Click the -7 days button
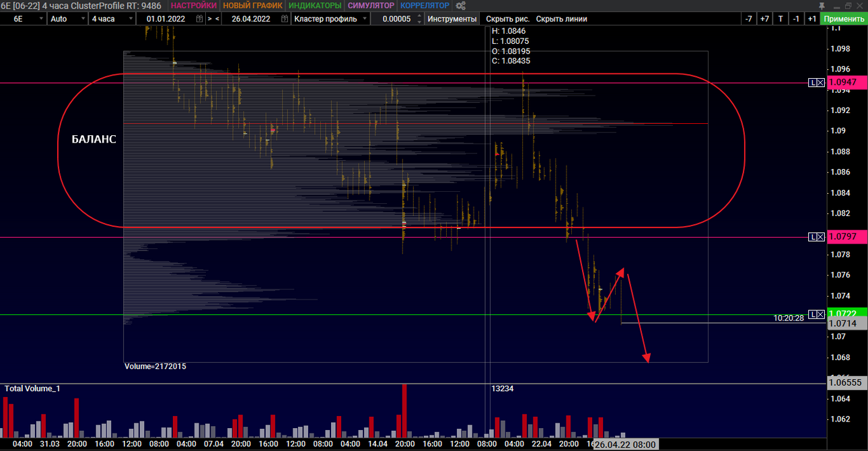The height and width of the screenshot is (451, 868). click(x=749, y=19)
